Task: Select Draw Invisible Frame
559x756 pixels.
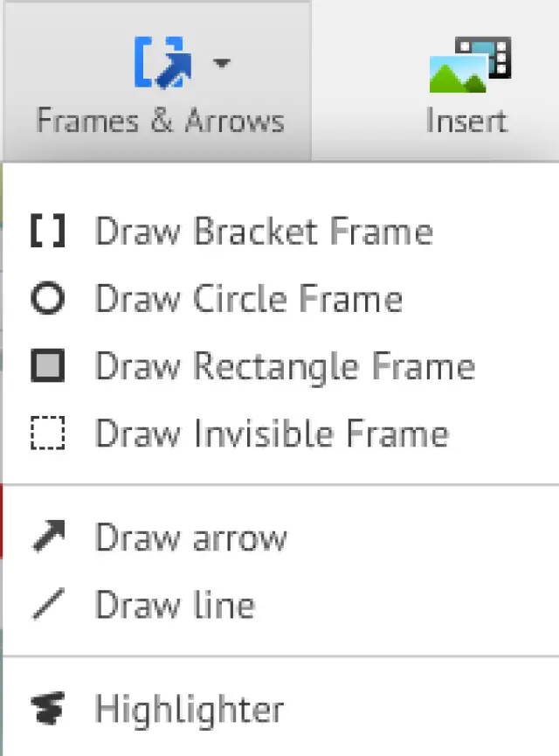Action: (272, 433)
